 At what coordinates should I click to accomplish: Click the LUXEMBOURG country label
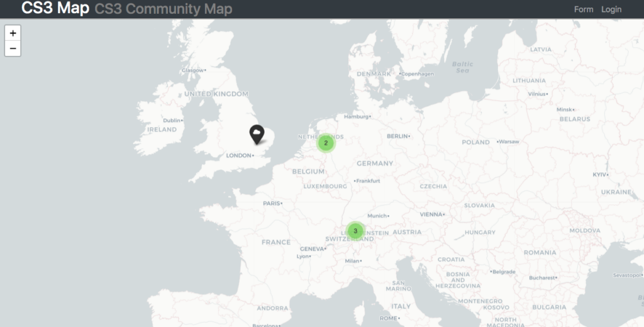coord(325,187)
